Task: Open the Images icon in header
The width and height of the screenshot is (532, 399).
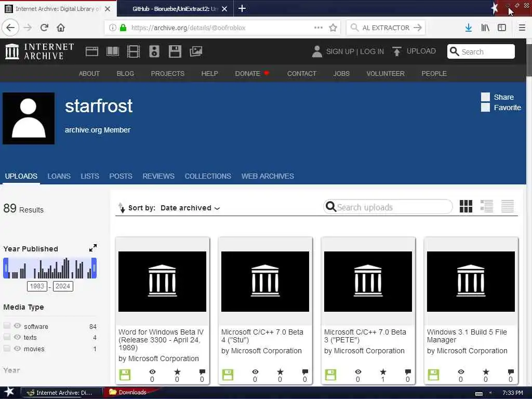Action: point(196,51)
